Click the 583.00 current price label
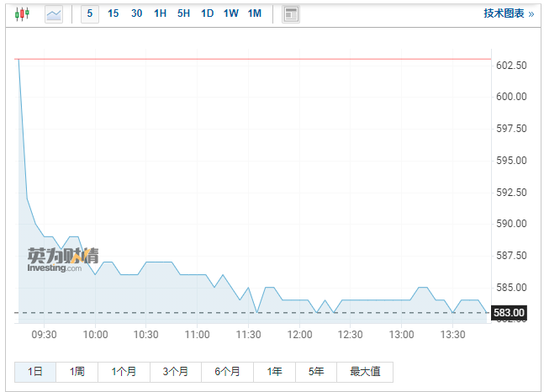This screenshot has width=544, height=392. tap(509, 313)
